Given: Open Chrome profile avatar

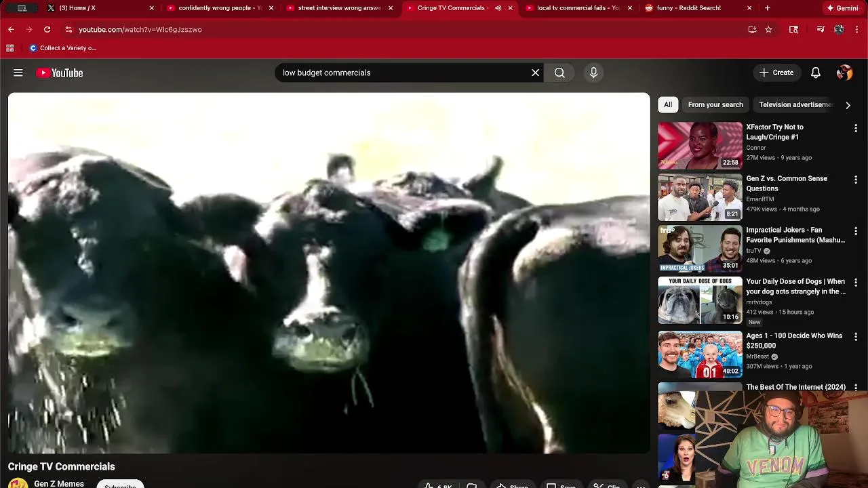Looking at the screenshot, I should [x=839, y=29].
